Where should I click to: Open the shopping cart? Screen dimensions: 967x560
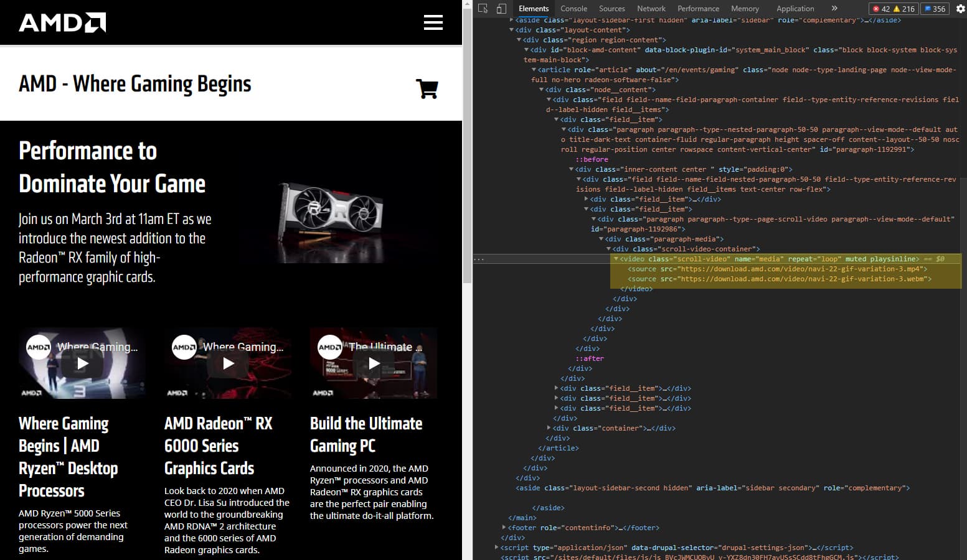point(427,88)
